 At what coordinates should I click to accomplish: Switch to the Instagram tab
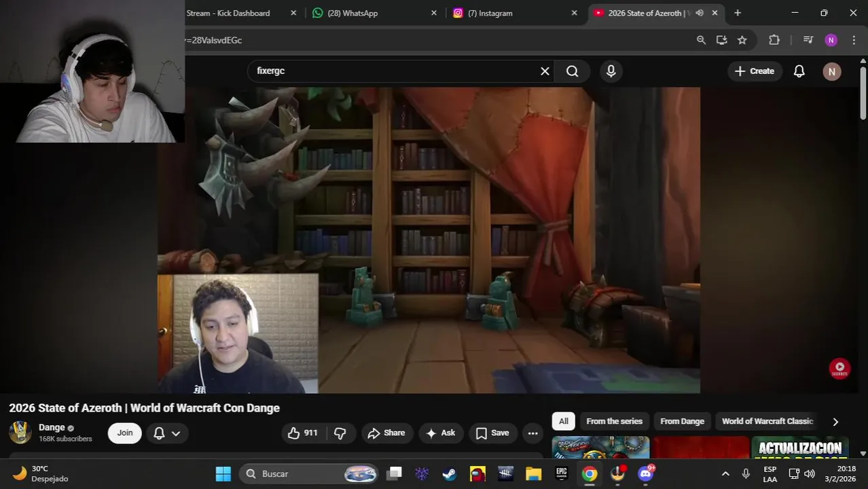(x=516, y=13)
